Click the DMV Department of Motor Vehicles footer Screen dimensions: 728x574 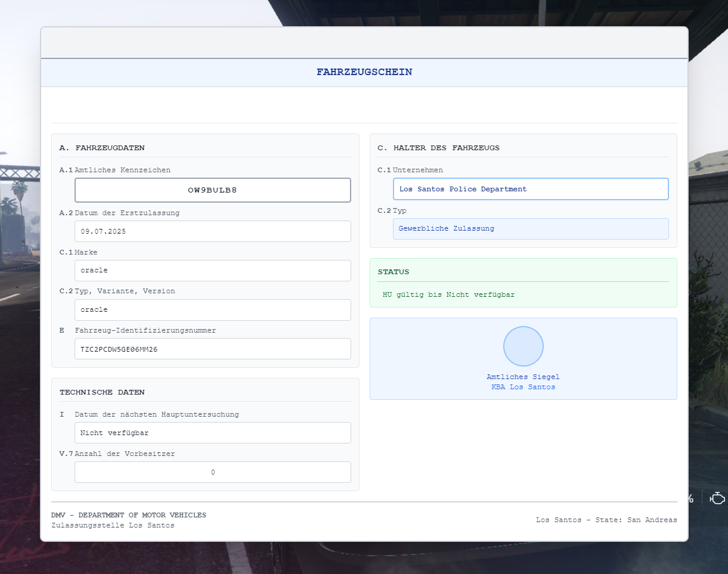[x=129, y=515]
